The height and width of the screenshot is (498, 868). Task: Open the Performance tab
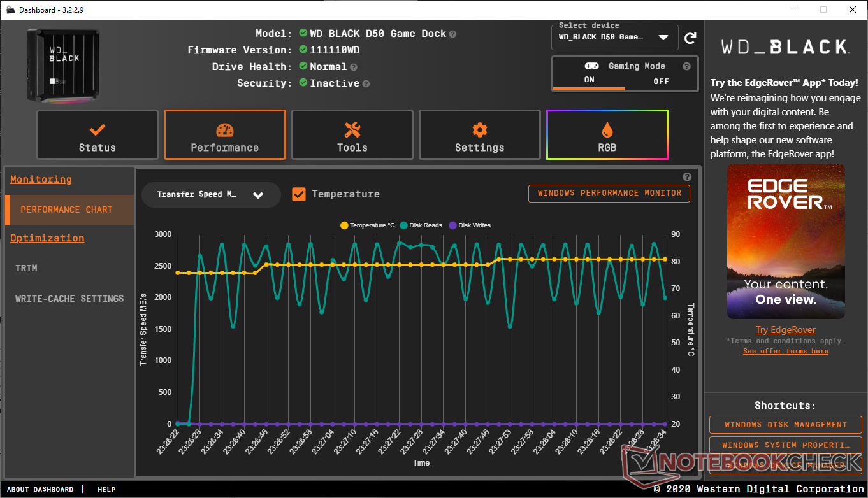225,134
